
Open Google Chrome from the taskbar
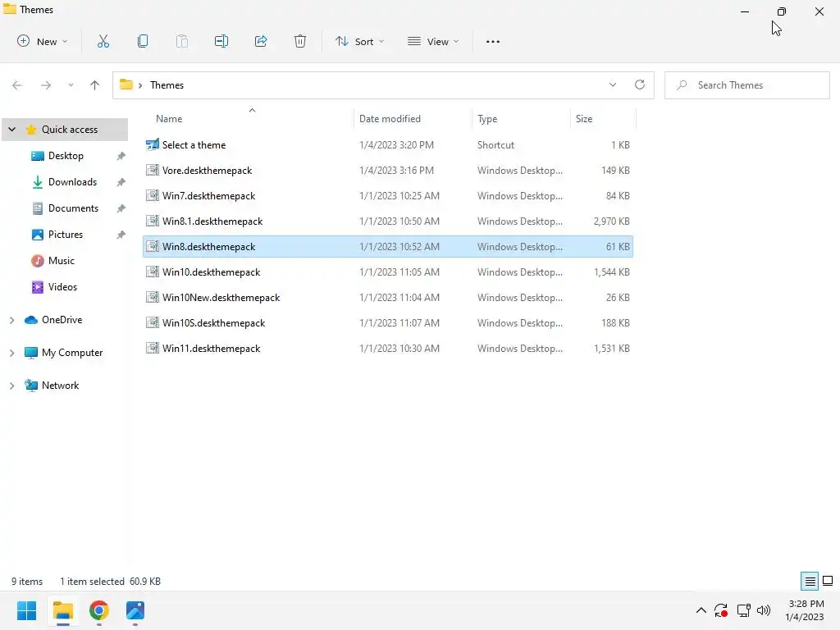(99, 610)
